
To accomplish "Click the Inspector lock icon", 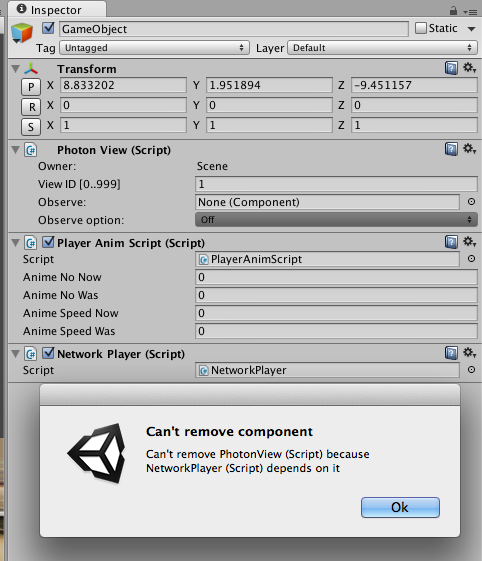I will (453, 11).
